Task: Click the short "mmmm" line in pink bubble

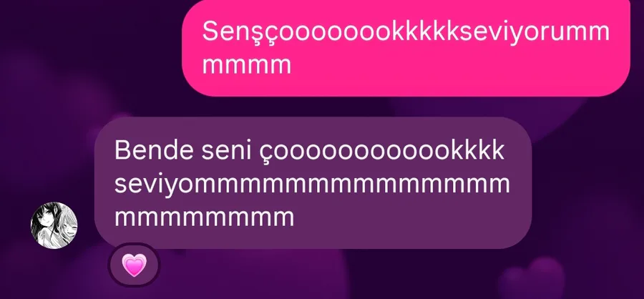Action: tap(246, 66)
